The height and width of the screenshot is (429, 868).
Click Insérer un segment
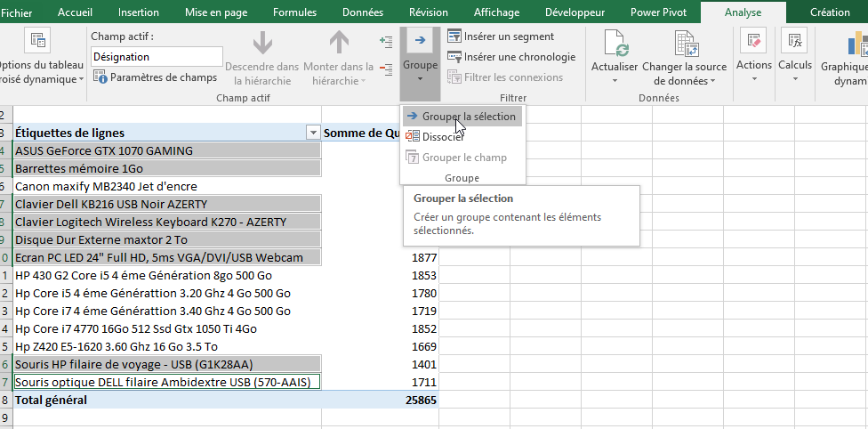coord(501,36)
